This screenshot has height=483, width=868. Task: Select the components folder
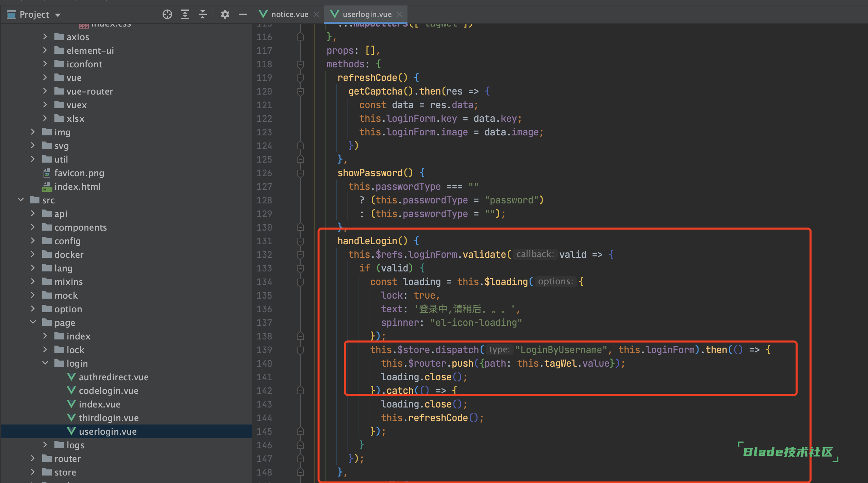tap(80, 228)
